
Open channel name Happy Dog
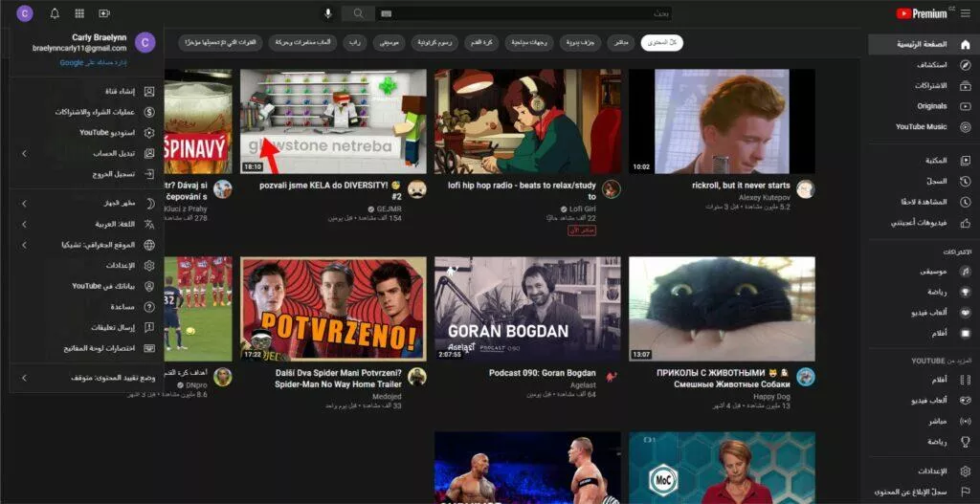[x=772, y=397]
